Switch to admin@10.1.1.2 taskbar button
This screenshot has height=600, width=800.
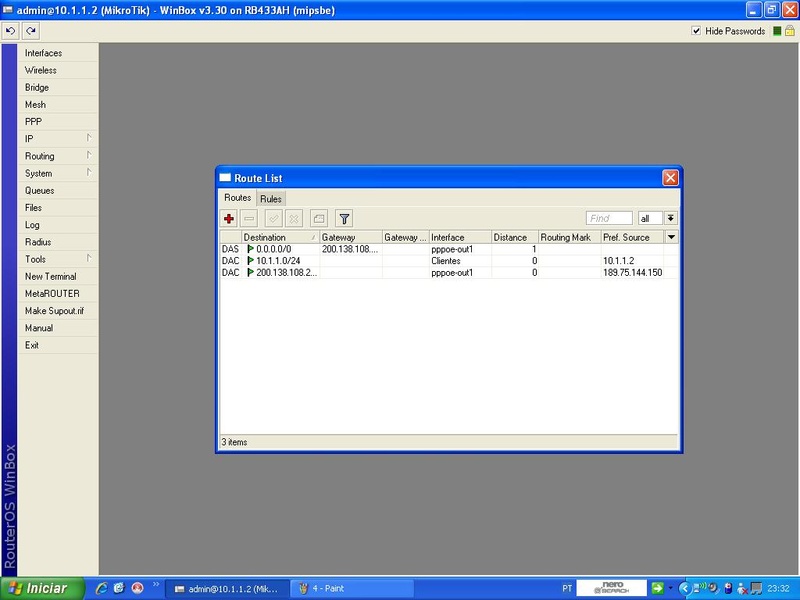pos(228,589)
